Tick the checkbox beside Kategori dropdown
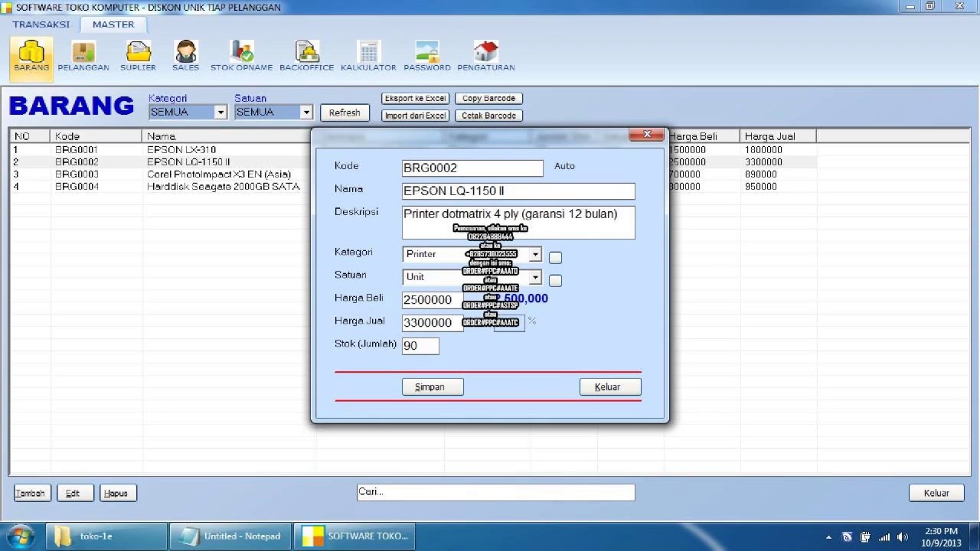This screenshot has height=551, width=980. pyautogui.click(x=555, y=258)
